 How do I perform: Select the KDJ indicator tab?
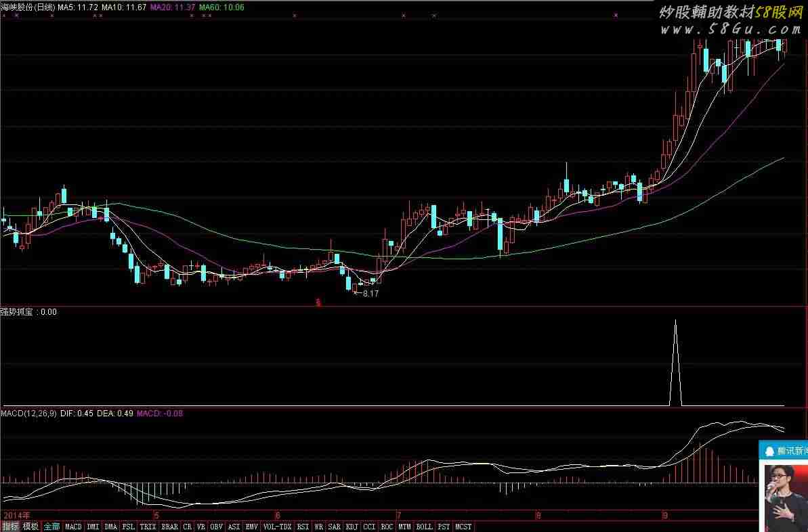[x=352, y=527]
